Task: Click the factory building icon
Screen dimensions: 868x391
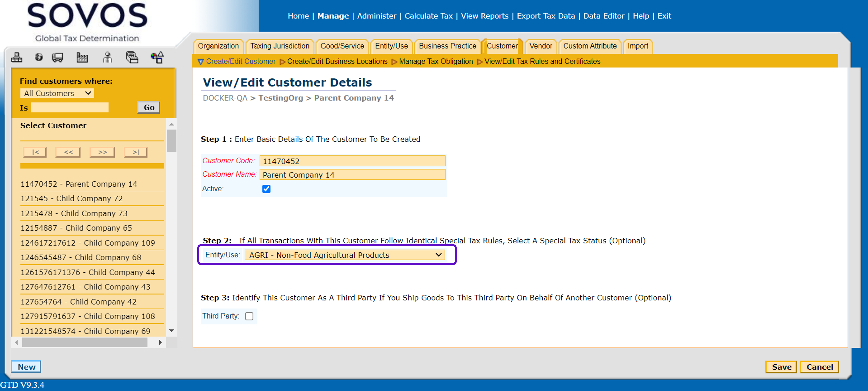Action: click(x=82, y=57)
